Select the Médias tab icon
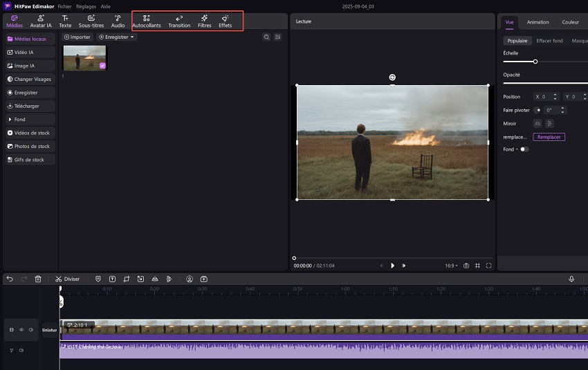This screenshot has width=588, height=370. click(x=15, y=21)
